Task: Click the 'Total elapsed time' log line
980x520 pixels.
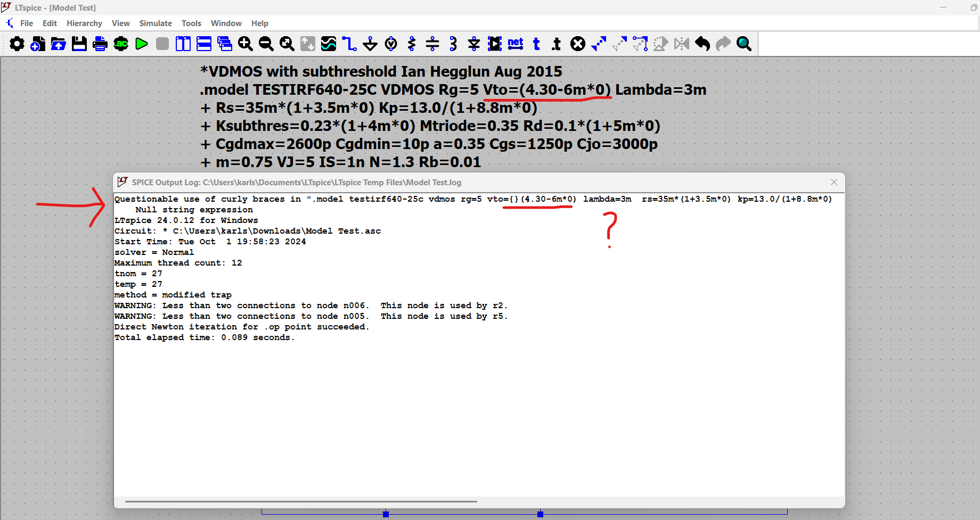Action: [x=205, y=337]
